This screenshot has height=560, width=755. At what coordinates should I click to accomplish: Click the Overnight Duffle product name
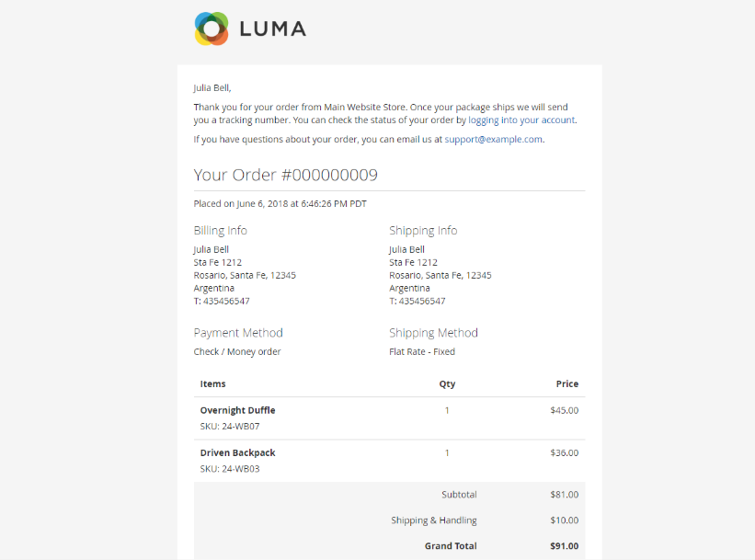point(237,410)
